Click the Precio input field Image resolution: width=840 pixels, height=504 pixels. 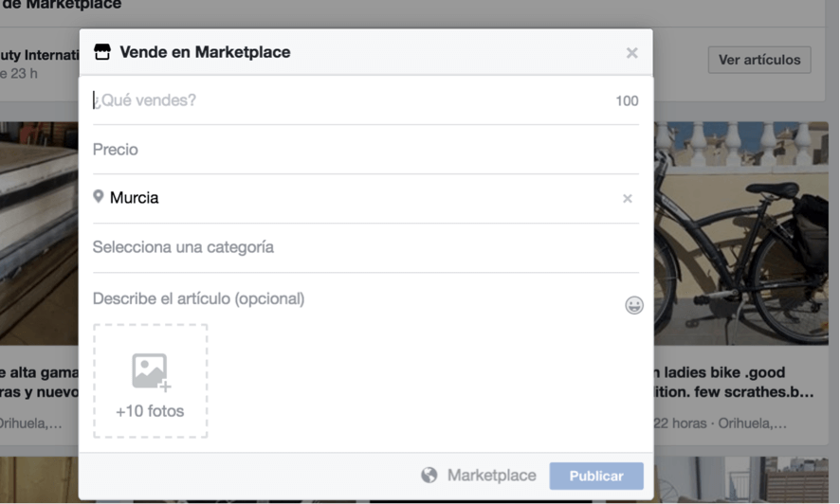[x=366, y=150]
